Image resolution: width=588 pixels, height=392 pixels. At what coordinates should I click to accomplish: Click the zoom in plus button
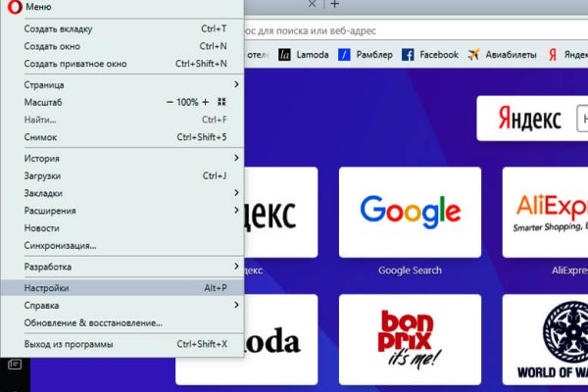tap(206, 102)
